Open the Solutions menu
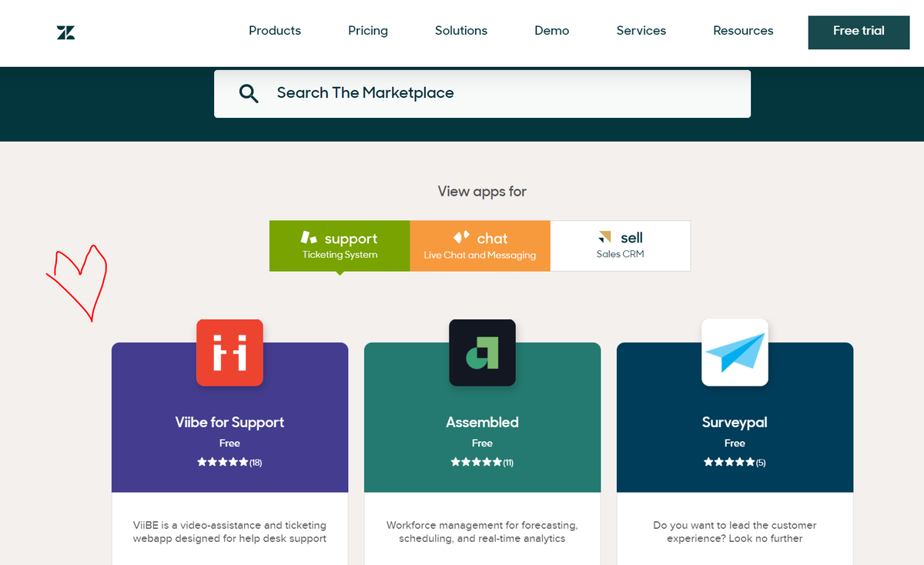Image resolution: width=924 pixels, height=565 pixels. coord(461,31)
